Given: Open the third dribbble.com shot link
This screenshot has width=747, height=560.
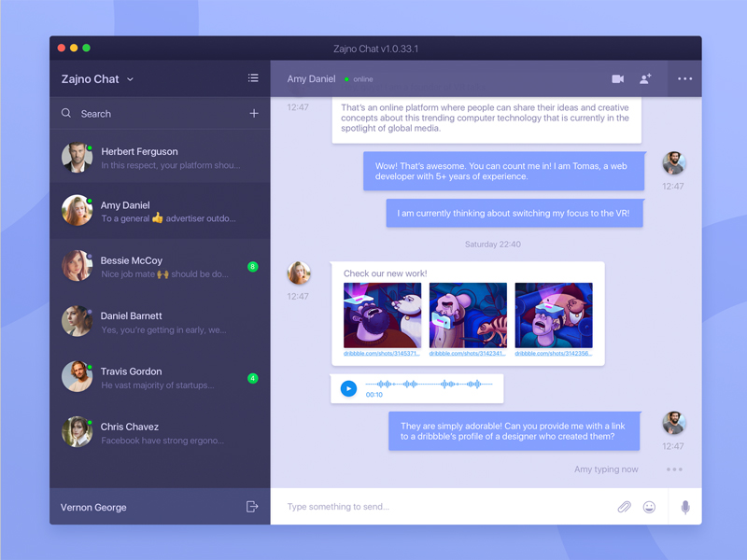Looking at the screenshot, I should click(553, 355).
